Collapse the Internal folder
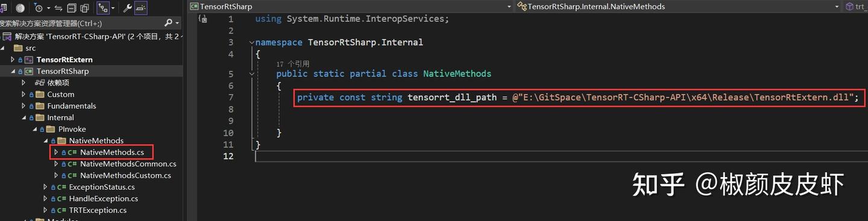868x221 pixels. pyautogui.click(x=24, y=117)
